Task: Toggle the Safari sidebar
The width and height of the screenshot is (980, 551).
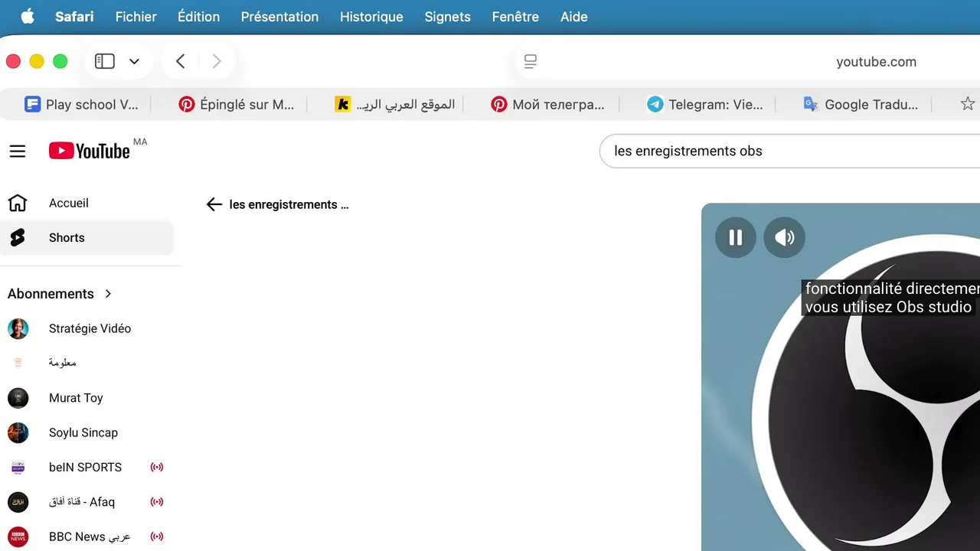Action: point(105,61)
